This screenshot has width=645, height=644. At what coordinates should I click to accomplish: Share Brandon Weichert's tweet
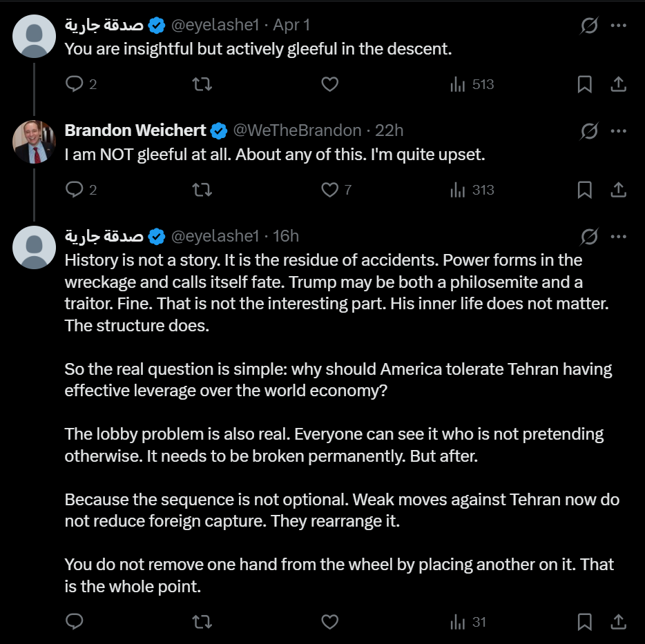(619, 190)
